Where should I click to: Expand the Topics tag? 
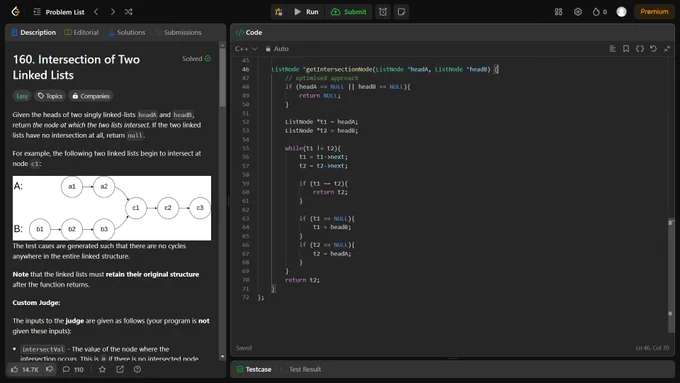click(50, 96)
